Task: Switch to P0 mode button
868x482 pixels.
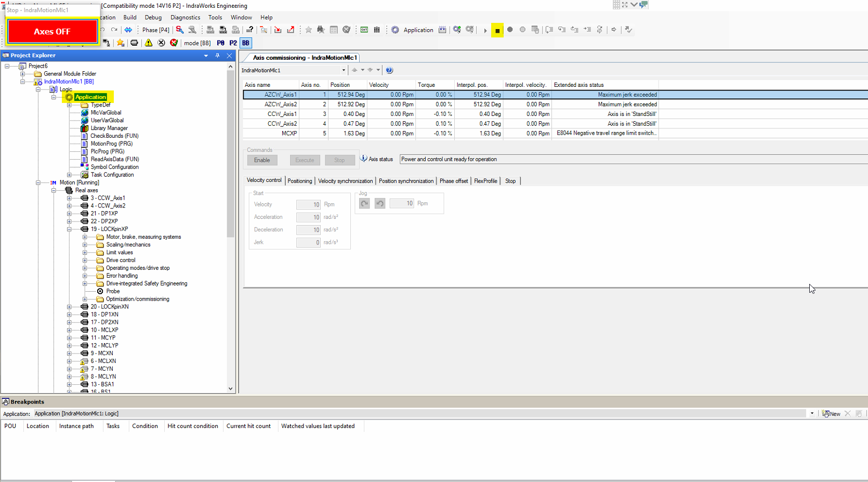Action: coord(221,43)
